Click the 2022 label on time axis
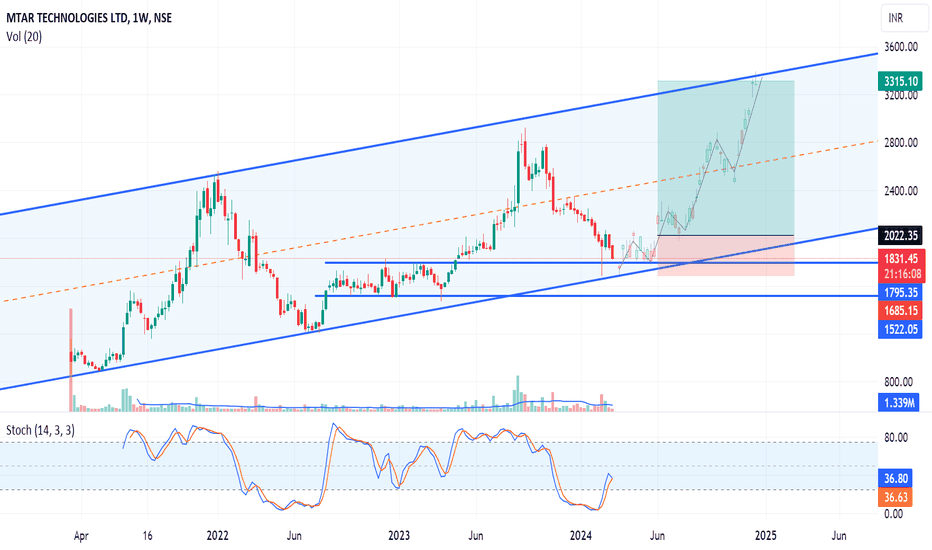932x550 pixels. [x=218, y=536]
